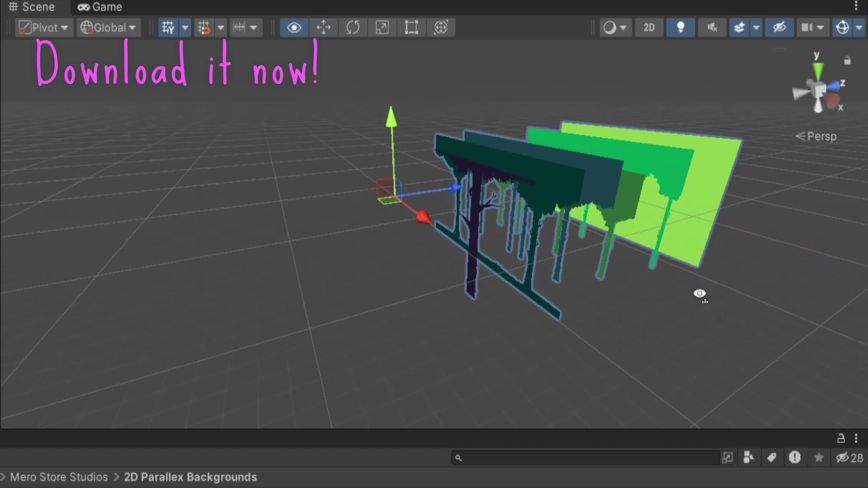
Task: Expand gizmos dropdown arrow
Action: pyautogui.click(x=859, y=28)
